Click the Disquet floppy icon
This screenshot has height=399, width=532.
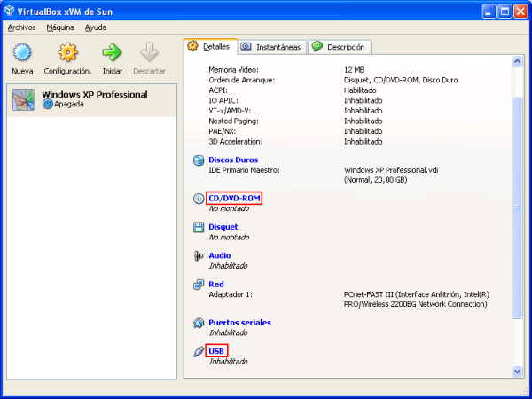click(x=199, y=227)
